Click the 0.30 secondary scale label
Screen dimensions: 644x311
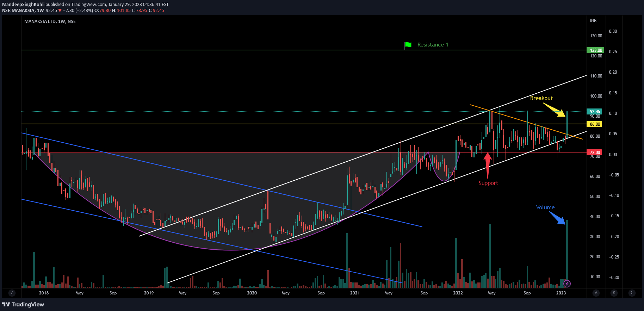(x=613, y=31)
